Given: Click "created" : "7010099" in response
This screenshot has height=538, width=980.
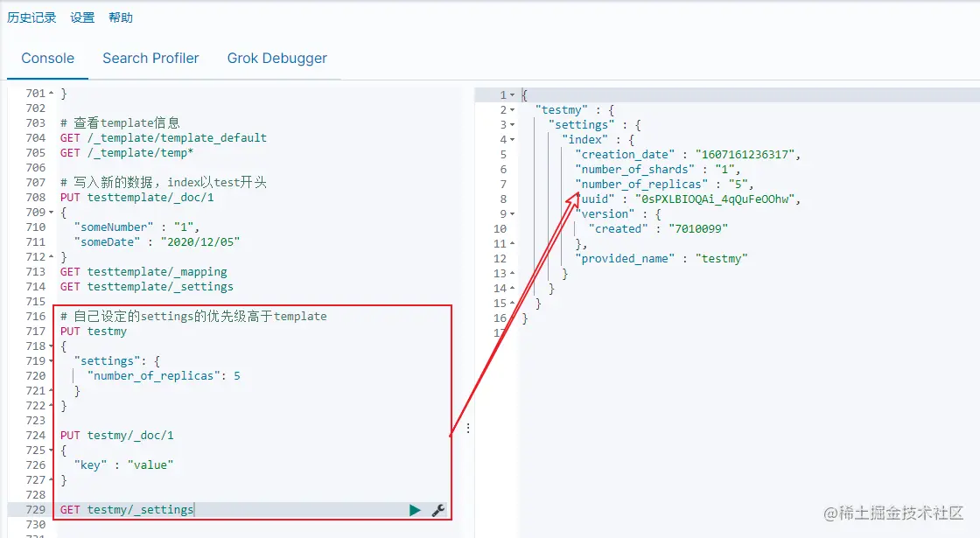Looking at the screenshot, I should coord(658,228).
